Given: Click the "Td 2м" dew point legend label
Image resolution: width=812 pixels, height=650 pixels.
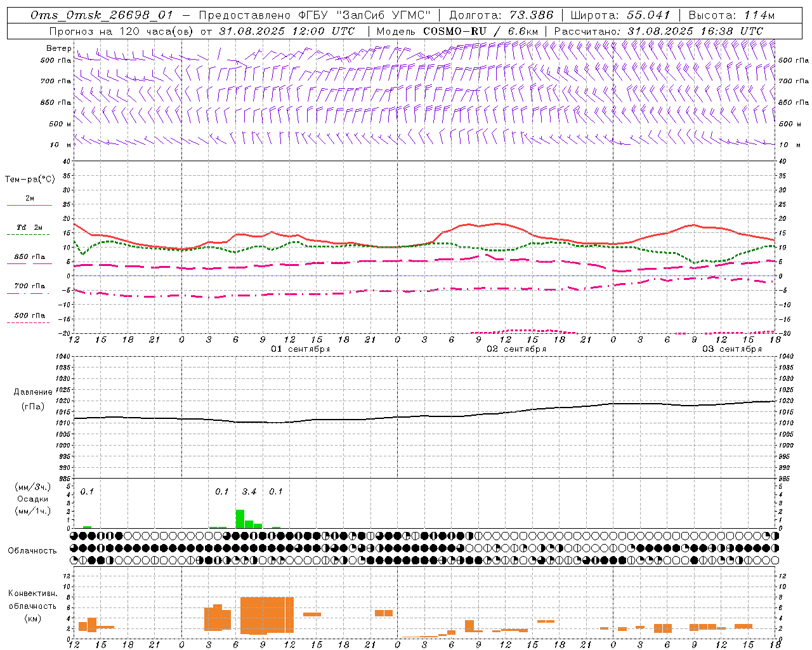Looking at the screenshot, I should click(x=29, y=227).
